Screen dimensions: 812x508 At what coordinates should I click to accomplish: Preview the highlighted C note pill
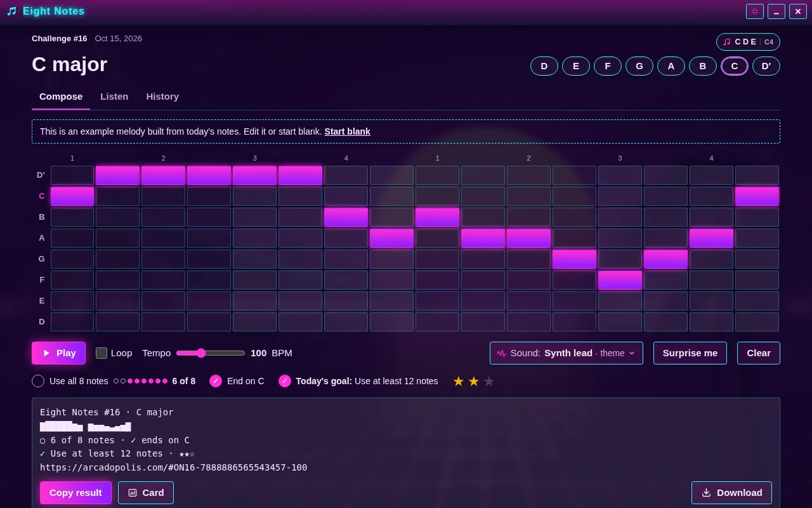[x=735, y=66]
